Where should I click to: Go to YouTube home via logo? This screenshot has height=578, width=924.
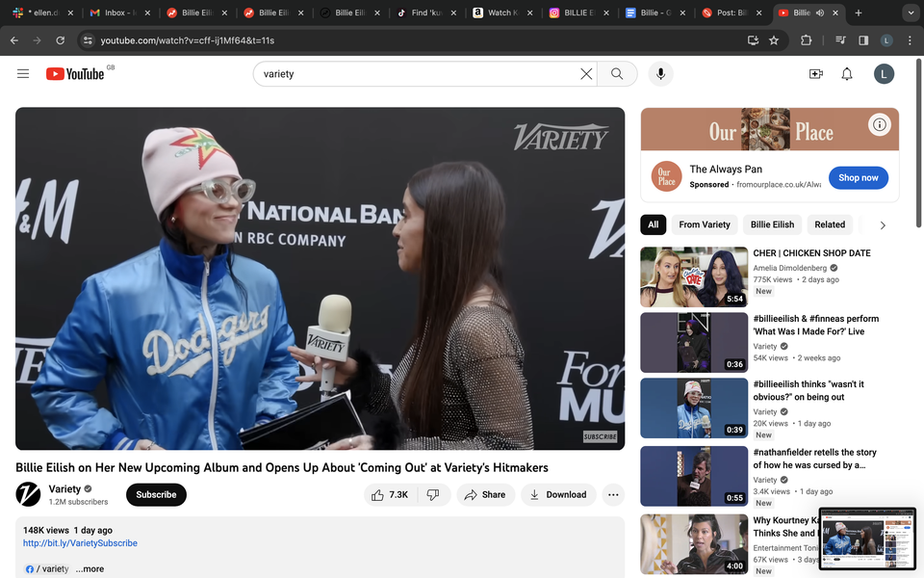click(x=75, y=74)
